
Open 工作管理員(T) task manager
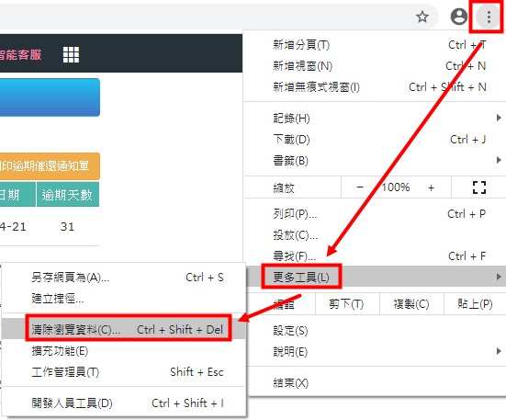pyautogui.click(x=124, y=372)
